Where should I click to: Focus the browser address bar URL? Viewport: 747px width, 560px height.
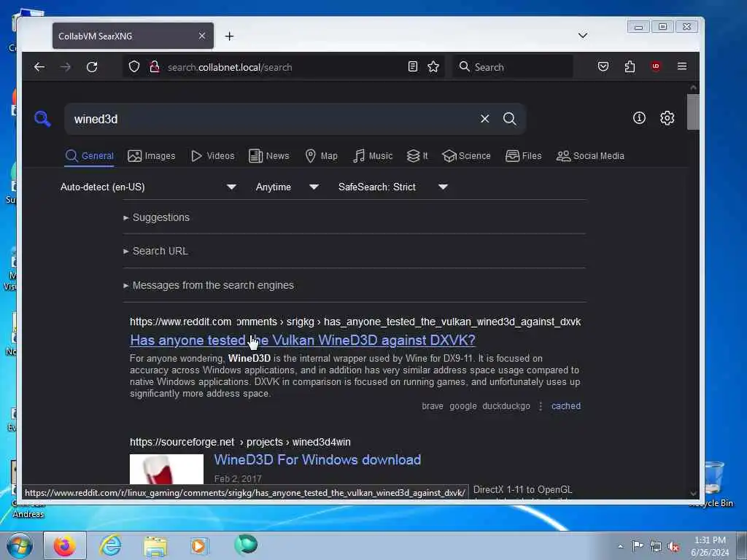click(284, 67)
